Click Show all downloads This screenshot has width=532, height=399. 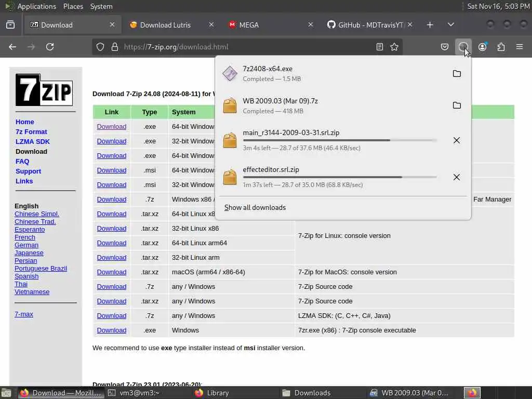255,207
